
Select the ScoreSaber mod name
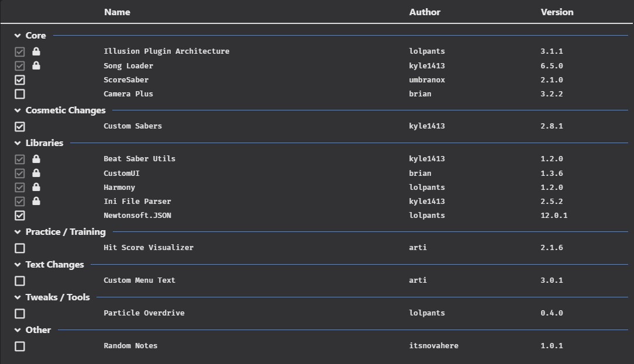[x=126, y=79]
